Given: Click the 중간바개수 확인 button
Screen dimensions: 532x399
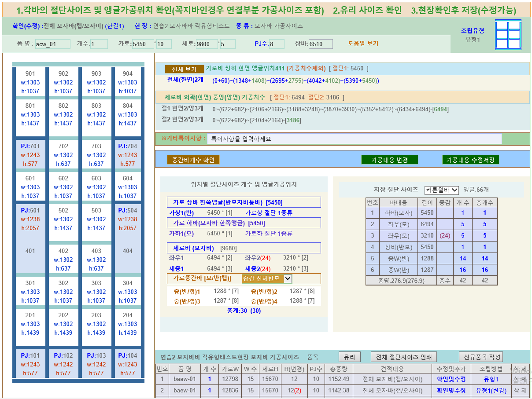Looking at the screenshot, I should click(193, 160).
